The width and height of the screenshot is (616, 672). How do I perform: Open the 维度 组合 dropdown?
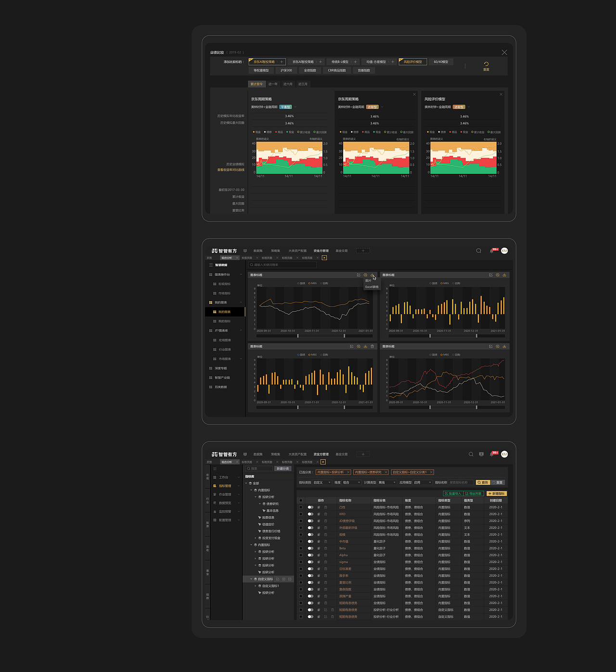351,482
